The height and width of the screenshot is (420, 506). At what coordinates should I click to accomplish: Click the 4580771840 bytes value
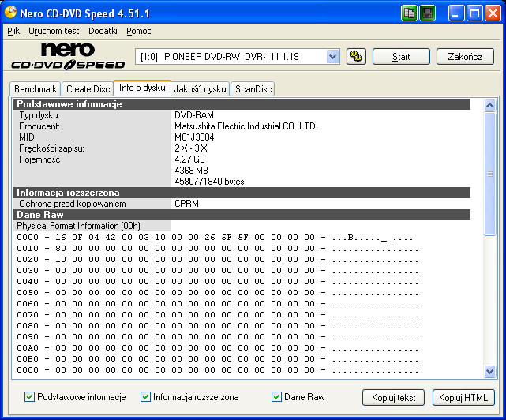[209, 182]
